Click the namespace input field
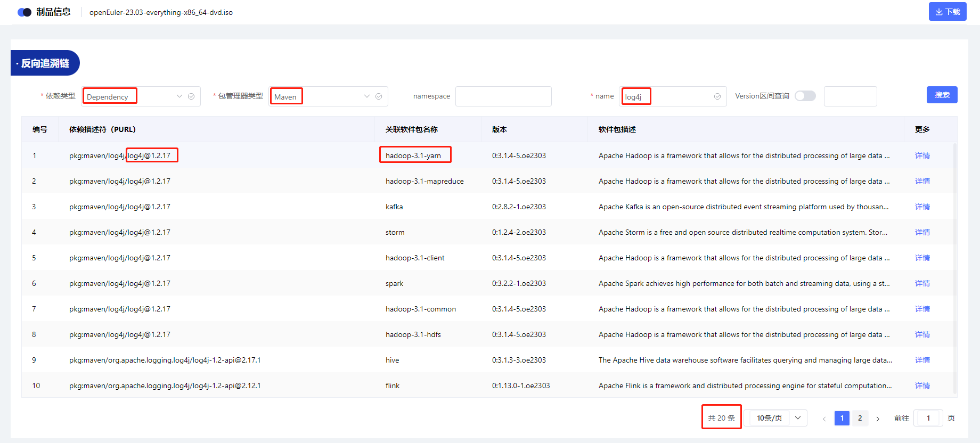Screen dimensions: 980x443 (x=503, y=96)
